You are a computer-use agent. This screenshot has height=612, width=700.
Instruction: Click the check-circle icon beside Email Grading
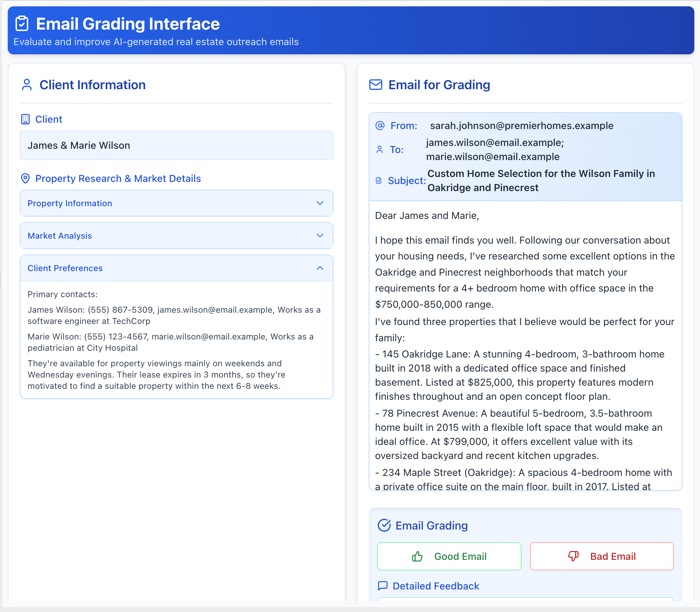[384, 525]
